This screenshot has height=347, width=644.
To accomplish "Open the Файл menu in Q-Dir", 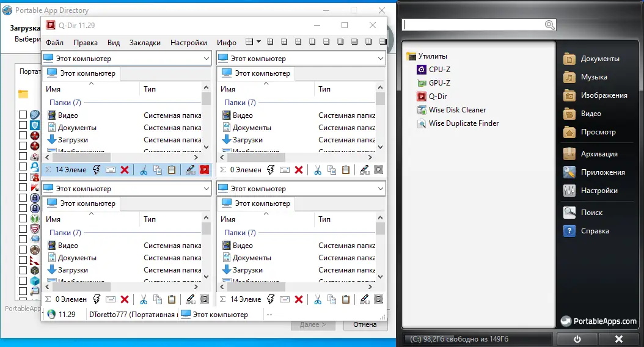I will (x=54, y=43).
